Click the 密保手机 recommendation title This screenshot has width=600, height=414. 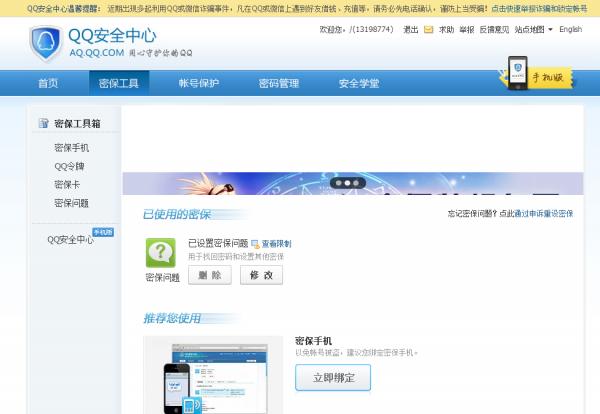point(313,341)
